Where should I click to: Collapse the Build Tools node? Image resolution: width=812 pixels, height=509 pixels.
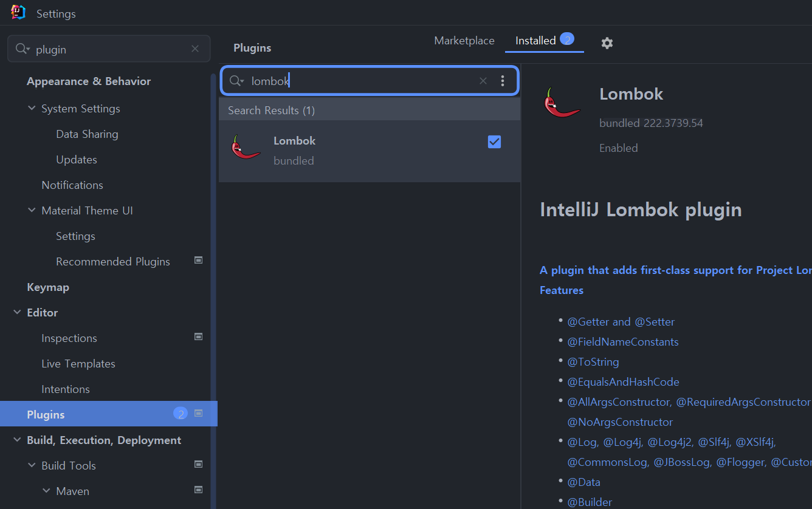[32, 465]
